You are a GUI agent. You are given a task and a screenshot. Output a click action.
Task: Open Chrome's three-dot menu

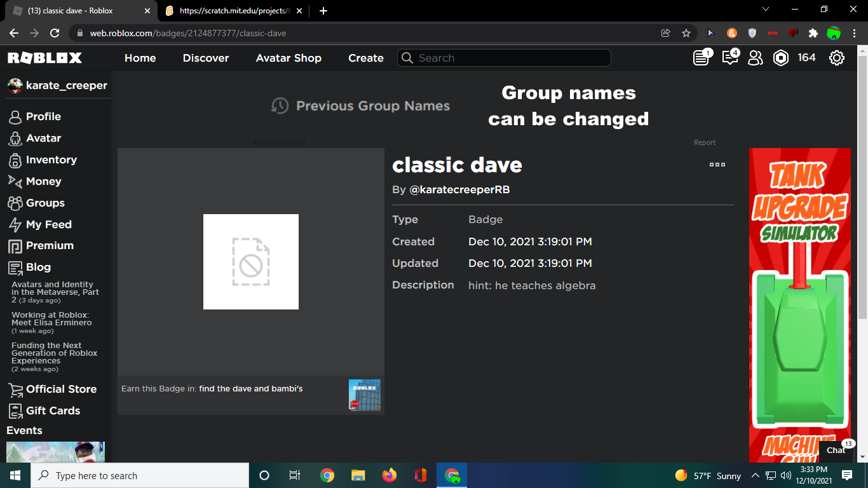[x=855, y=33]
